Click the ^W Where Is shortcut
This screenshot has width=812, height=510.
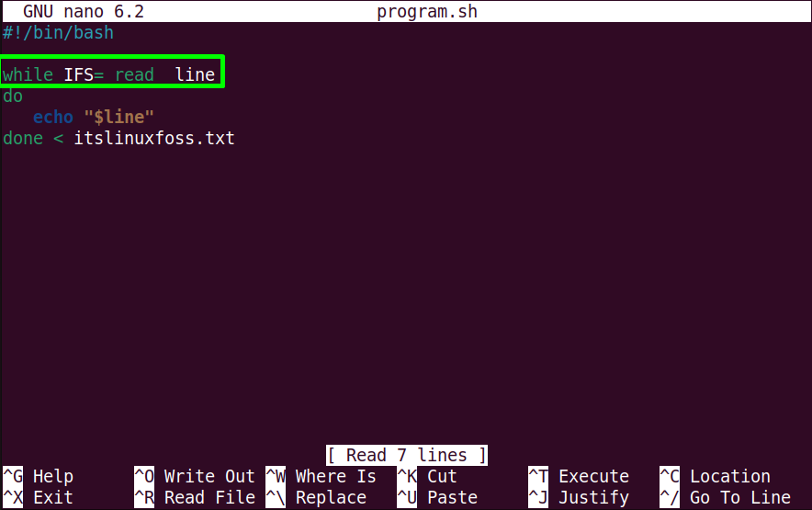click(x=321, y=476)
